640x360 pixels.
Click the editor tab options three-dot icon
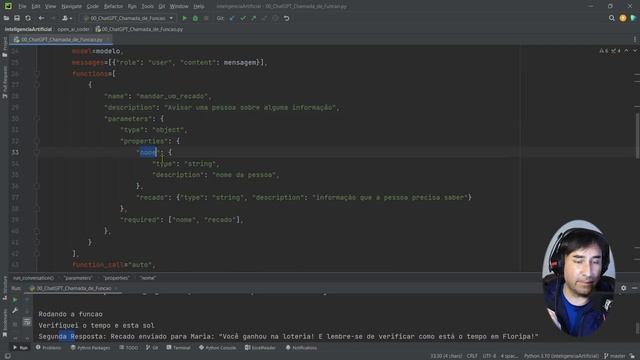click(x=635, y=40)
